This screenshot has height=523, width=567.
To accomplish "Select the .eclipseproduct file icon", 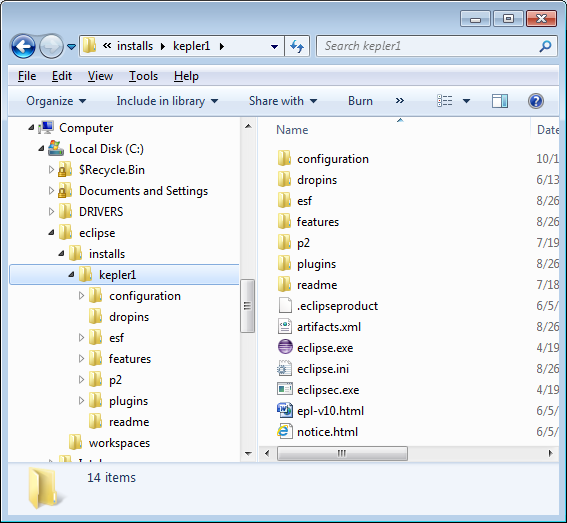I will point(285,306).
